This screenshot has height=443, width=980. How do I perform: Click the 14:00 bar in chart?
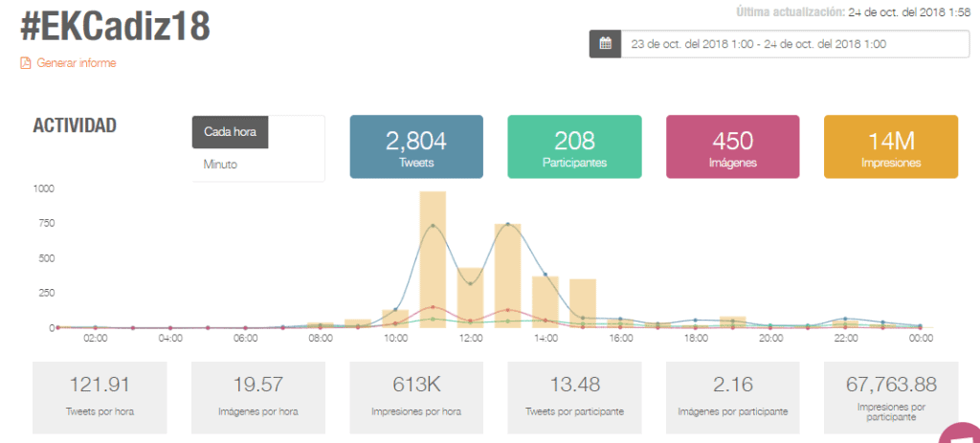click(x=545, y=301)
